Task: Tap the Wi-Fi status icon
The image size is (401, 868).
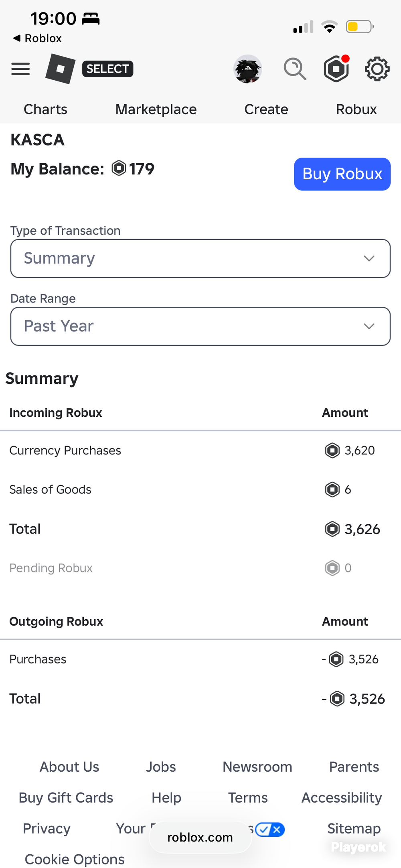Action: point(329,26)
